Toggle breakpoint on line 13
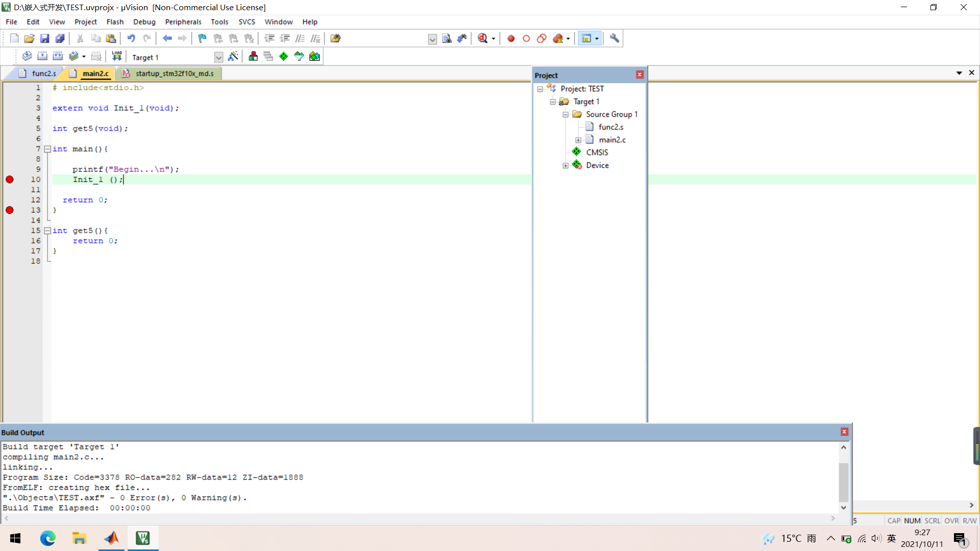This screenshot has height=551, width=980. point(10,210)
